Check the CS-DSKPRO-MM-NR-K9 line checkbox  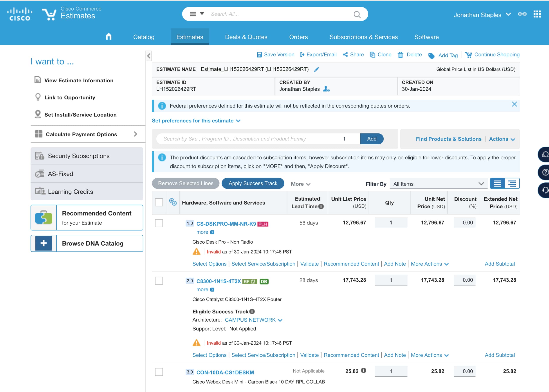(x=159, y=223)
